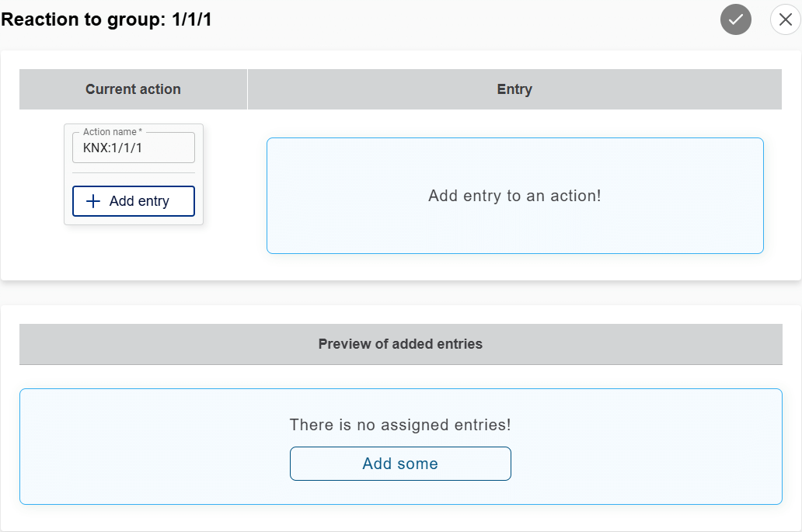
Task: Click the header bar space beside the title
Action: click(x=466, y=20)
